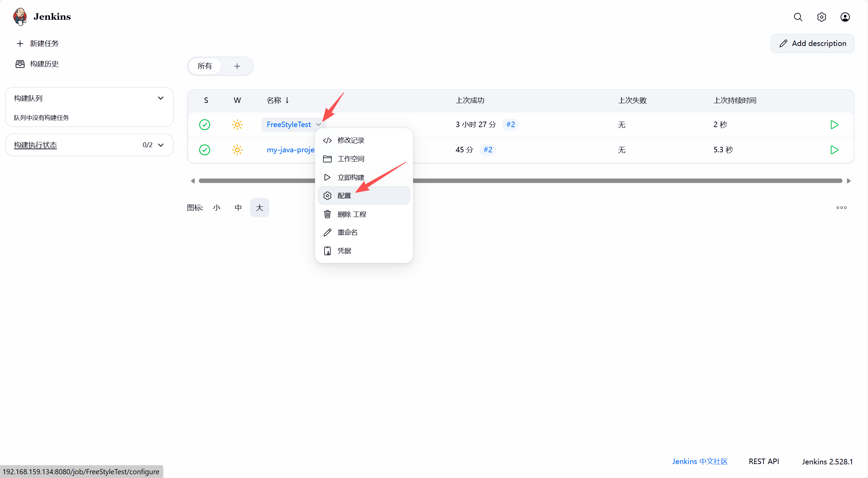Set icon size to large (大)
Screen dimensions: 868x478
[259, 207]
